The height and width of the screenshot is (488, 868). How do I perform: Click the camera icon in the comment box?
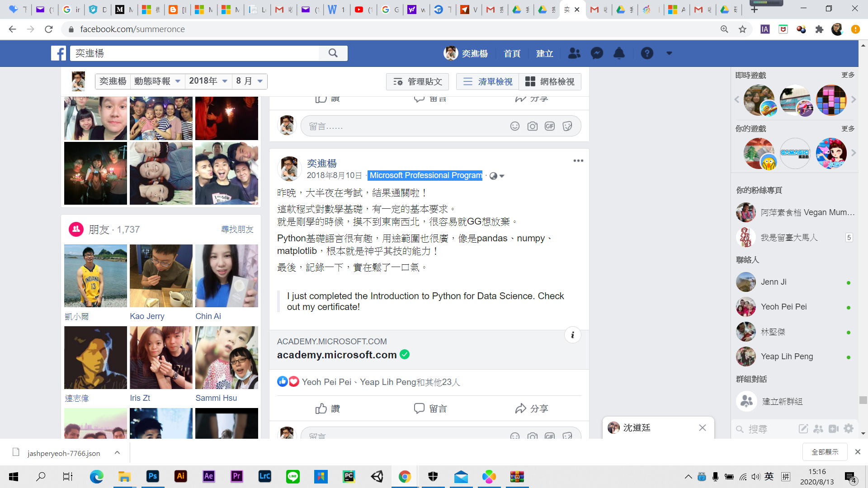coord(532,127)
